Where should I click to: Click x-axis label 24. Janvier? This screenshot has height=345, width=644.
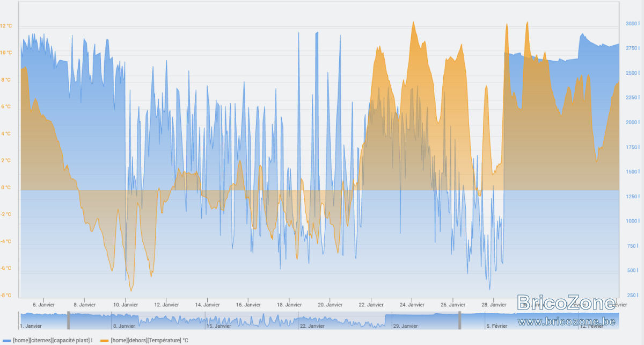pos(411,305)
